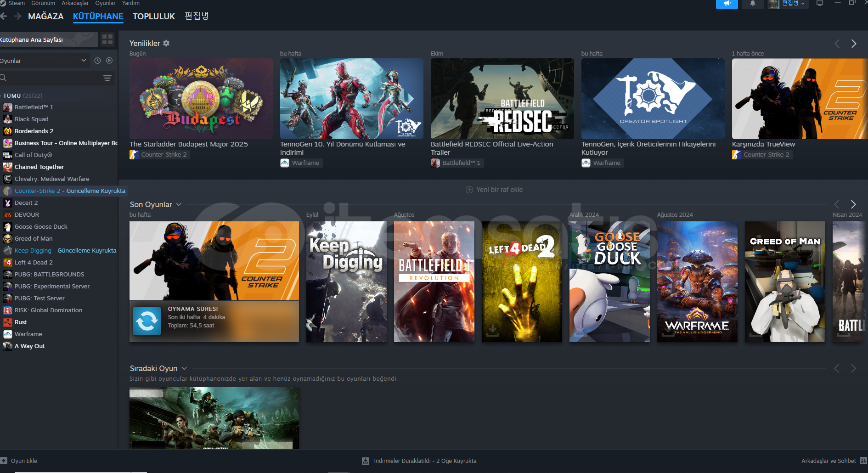
Task: Open Yenilikler settings gear
Action: pyautogui.click(x=166, y=43)
